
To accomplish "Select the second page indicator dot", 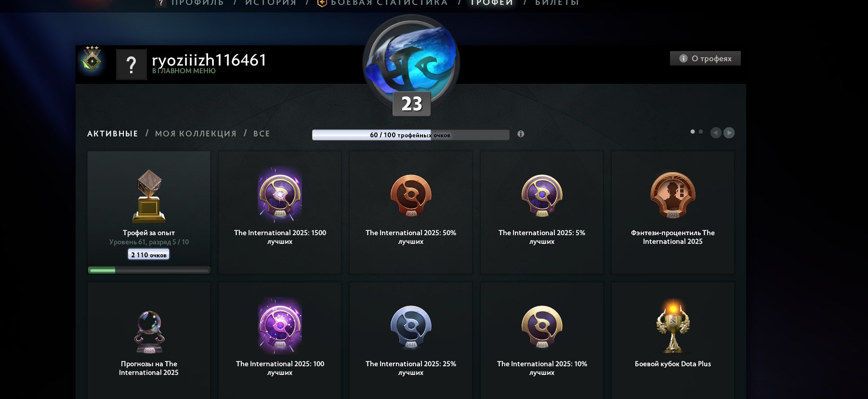I will coord(701,132).
